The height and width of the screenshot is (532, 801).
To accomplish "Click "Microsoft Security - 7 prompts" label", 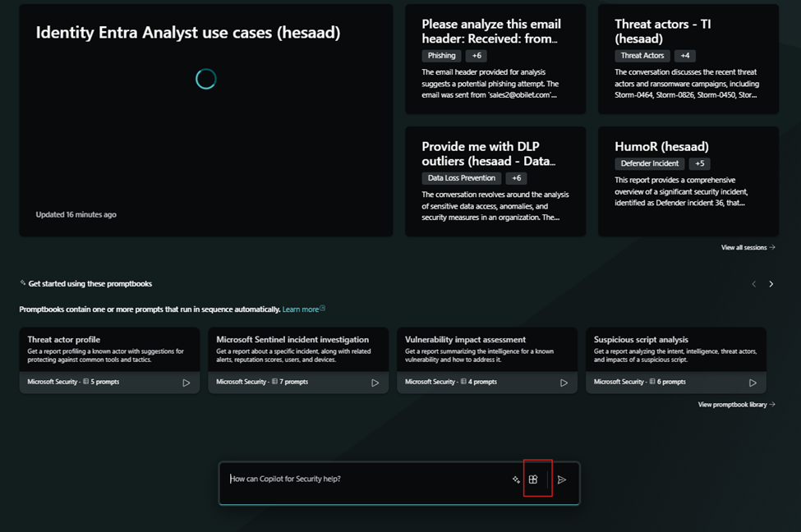I will point(262,382).
